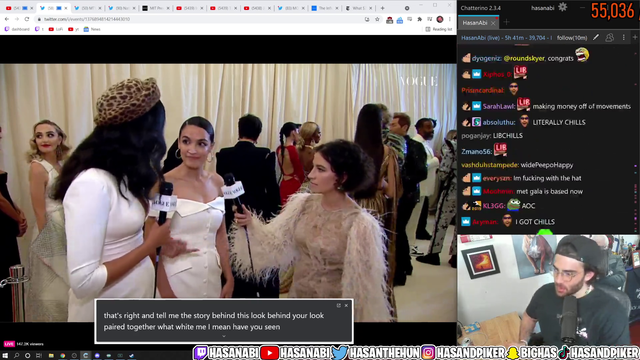This screenshot has width=640, height=360.
Task: Open the viewer list icon in Chatterino
Action: click(609, 38)
